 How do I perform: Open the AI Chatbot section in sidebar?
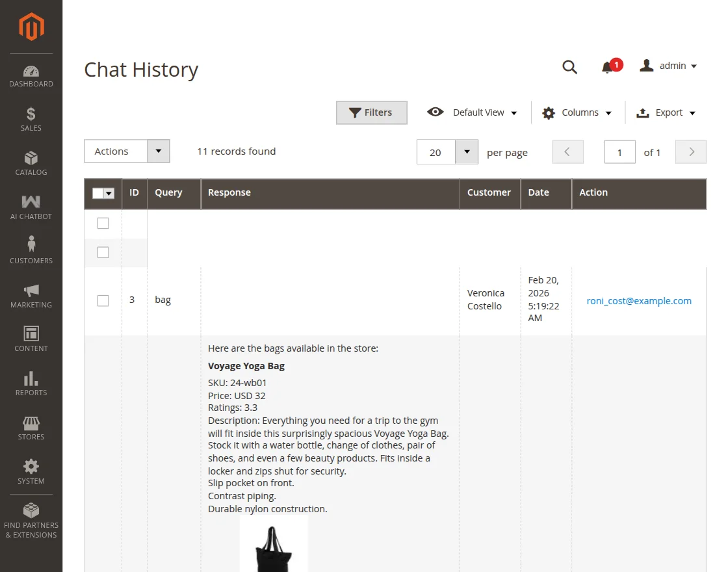(31, 207)
